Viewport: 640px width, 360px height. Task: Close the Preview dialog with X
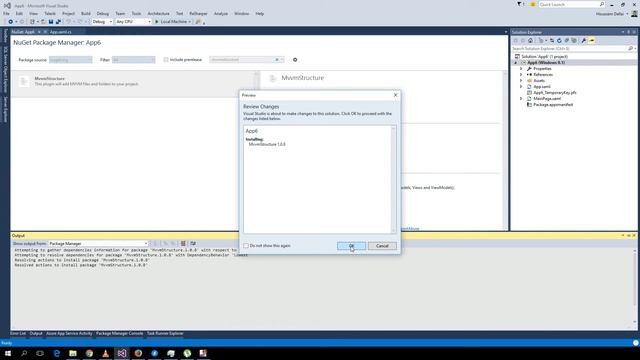pyautogui.click(x=395, y=95)
